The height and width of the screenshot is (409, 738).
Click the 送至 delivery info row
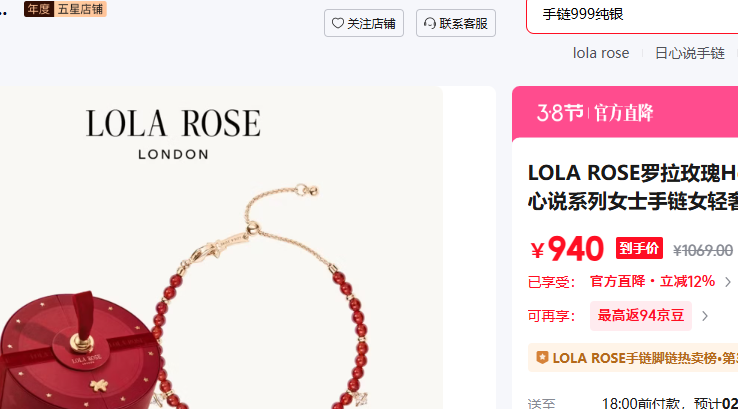(x=633, y=403)
